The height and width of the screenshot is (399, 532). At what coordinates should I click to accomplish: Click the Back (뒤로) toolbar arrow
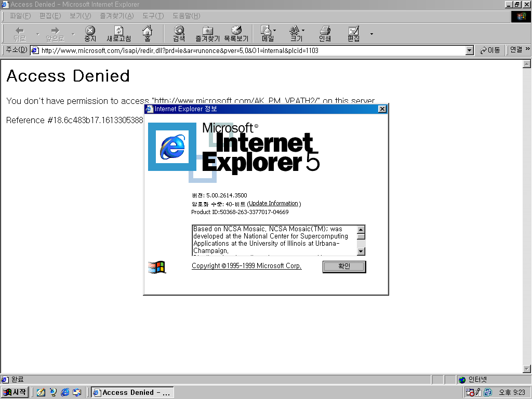tap(20, 34)
